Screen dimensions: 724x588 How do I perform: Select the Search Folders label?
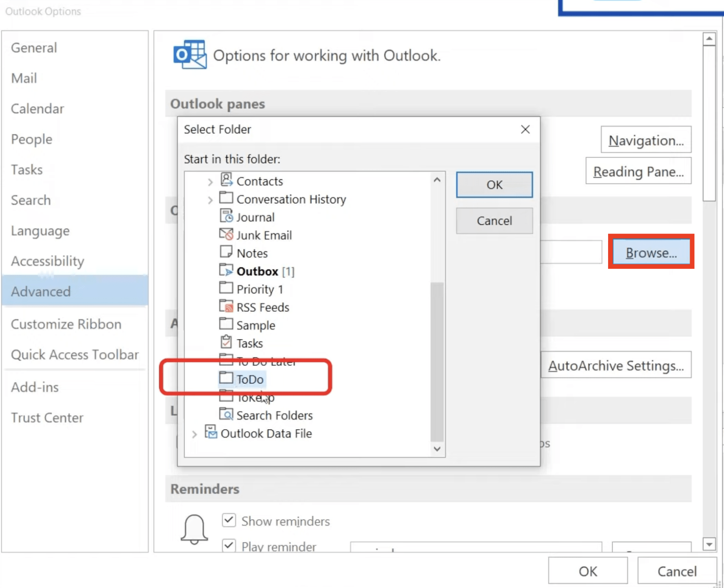274,415
